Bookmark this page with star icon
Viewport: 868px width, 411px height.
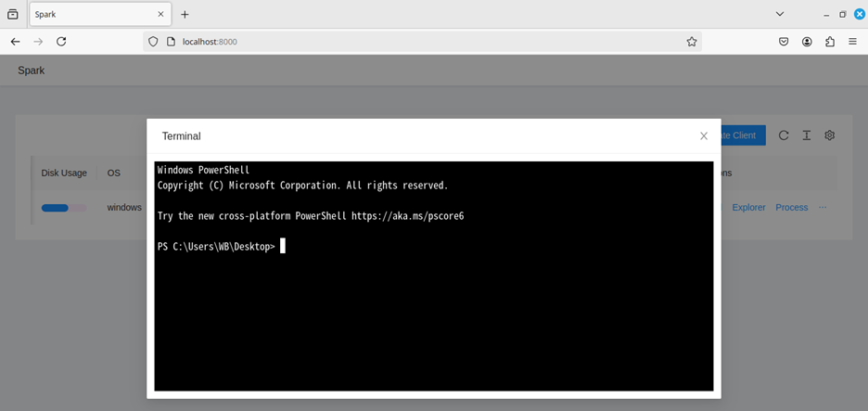(x=692, y=42)
